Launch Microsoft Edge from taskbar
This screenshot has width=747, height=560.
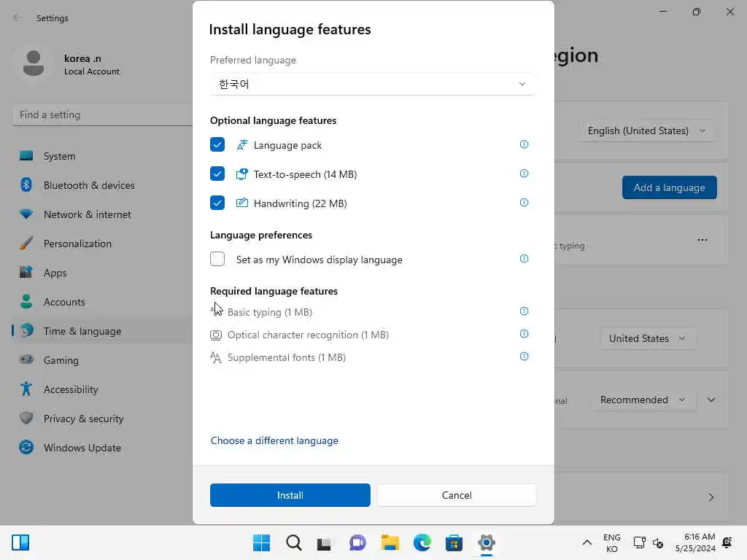pyautogui.click(x=422, y=542)
